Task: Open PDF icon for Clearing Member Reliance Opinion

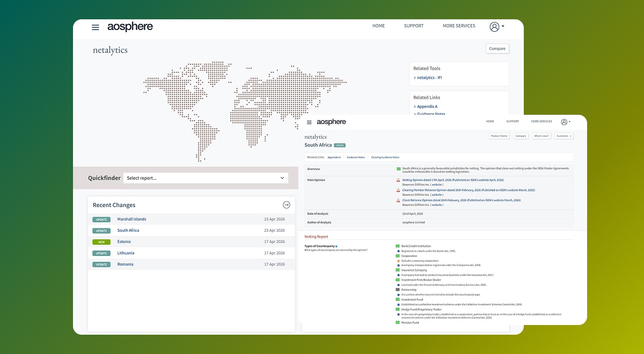Action: [x=398, y=190]
